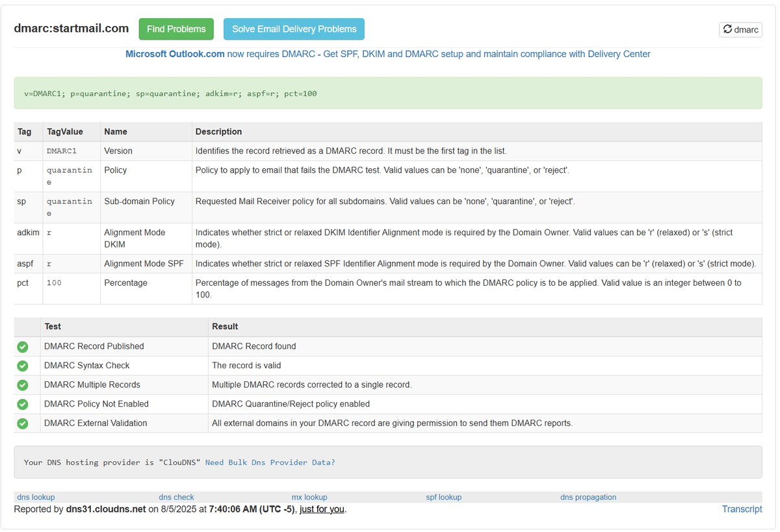Image resolution: width=780 pixels, height=532 pixels.
Task: Click the dmarc refresh button
Action: (740, 29)
